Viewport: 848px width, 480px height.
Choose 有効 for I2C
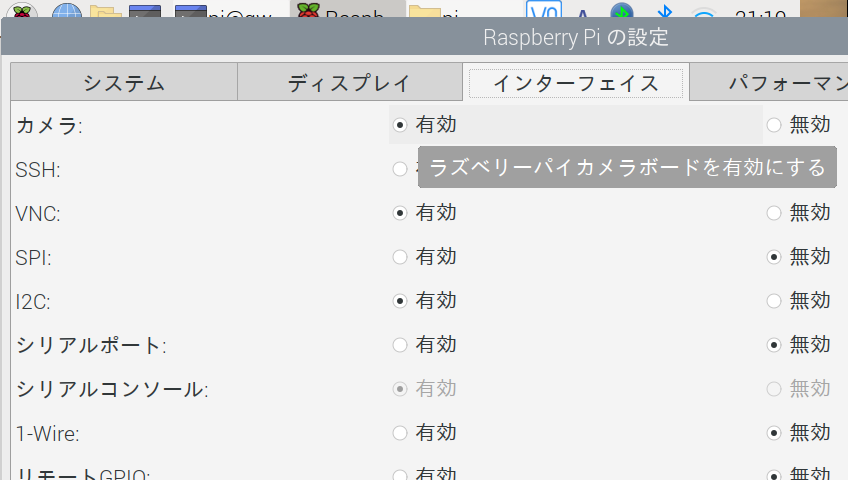click(400, 301)
